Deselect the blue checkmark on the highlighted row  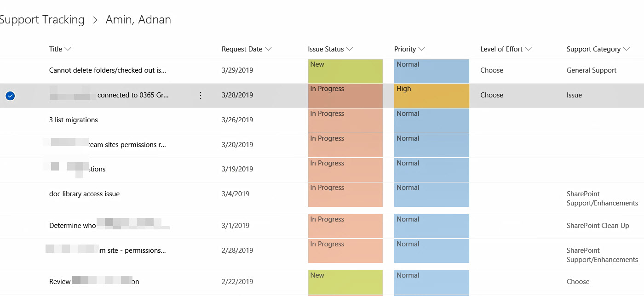coord(10,96)
